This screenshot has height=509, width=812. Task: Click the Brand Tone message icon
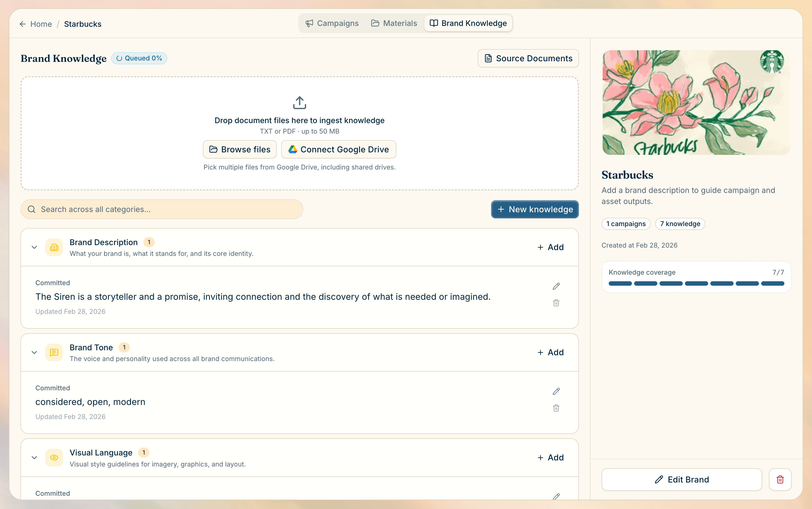[54, 352]
